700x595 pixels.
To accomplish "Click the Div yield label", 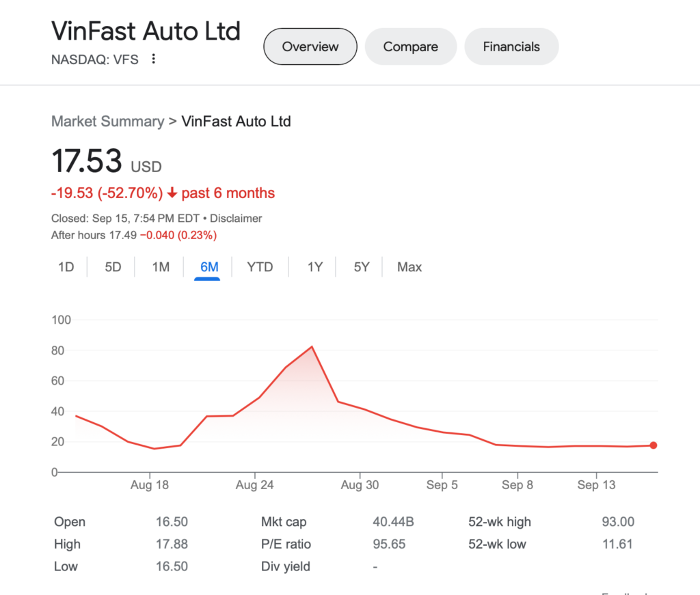I will point(286,566).
